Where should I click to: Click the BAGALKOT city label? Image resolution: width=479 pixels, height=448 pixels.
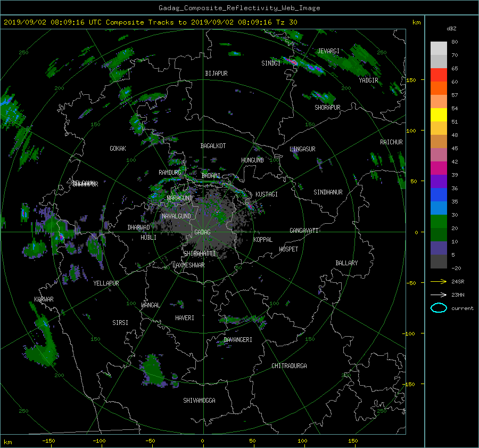pos(213,146)
